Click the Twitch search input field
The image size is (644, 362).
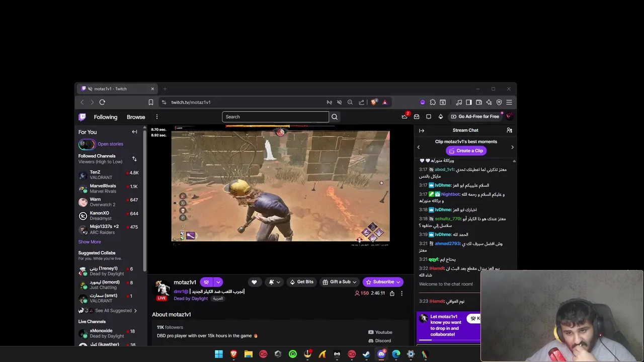[275, 117]
